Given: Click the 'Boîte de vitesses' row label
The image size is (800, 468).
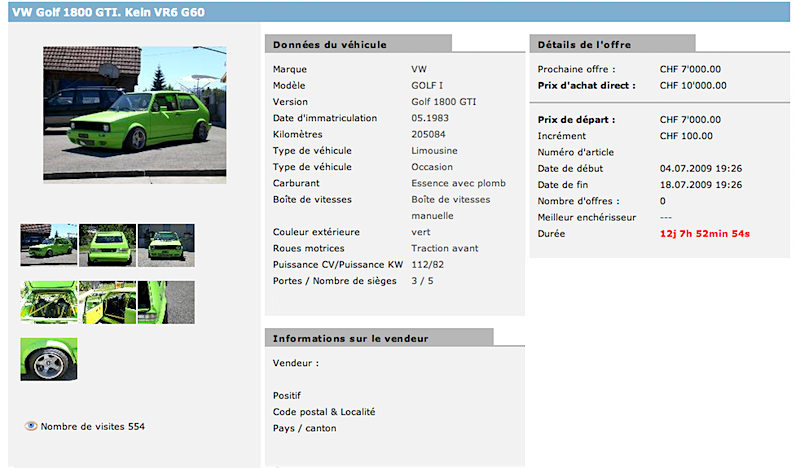Looking at the screenshot, I should [312, 200].
